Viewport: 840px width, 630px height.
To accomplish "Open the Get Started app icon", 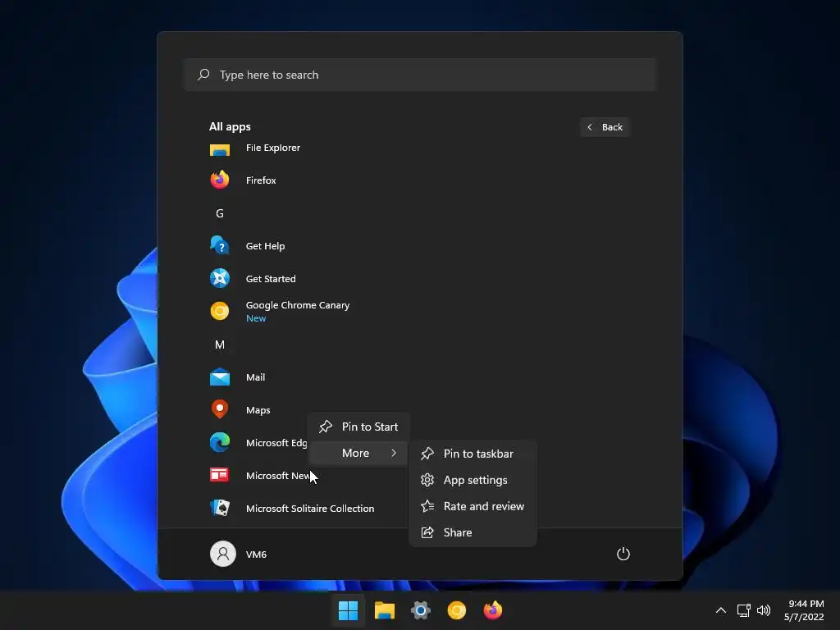I will pyautogui.click(x=220, y=279).
